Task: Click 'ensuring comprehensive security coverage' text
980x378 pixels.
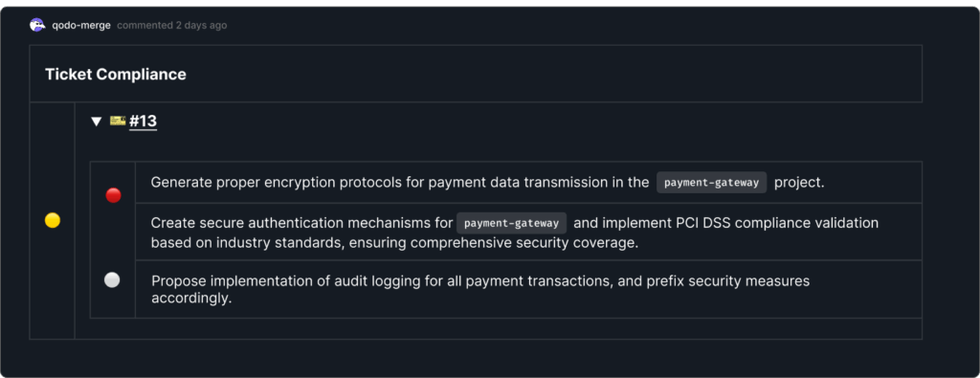Action: (x=494, y=243)
